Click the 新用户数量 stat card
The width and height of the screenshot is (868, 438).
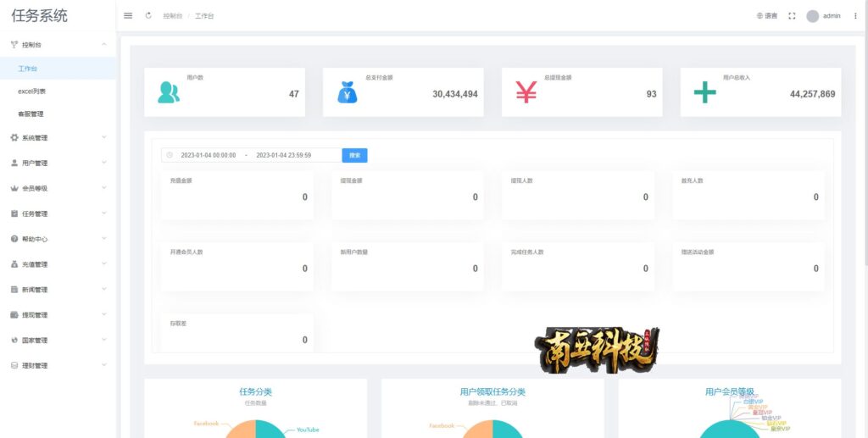pyautogui.click(x=408, y=267)
